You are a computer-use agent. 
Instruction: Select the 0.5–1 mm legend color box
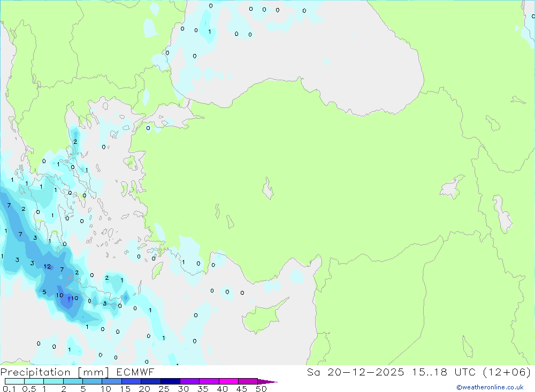34,381
